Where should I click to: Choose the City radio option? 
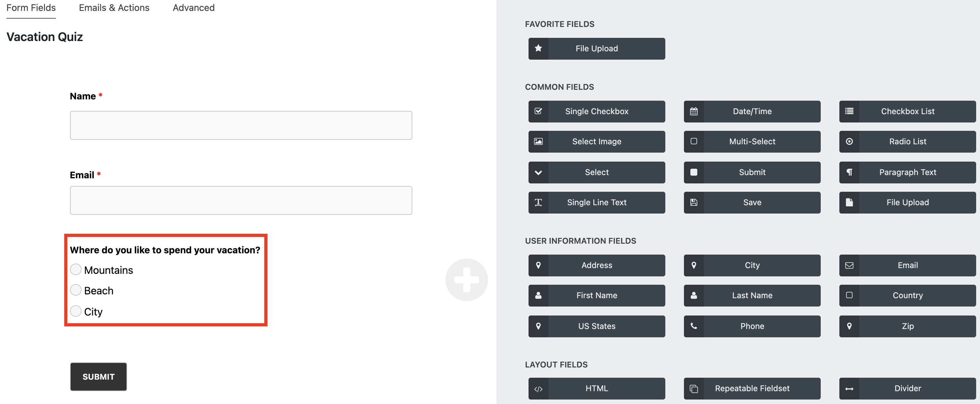pos(76,311)
